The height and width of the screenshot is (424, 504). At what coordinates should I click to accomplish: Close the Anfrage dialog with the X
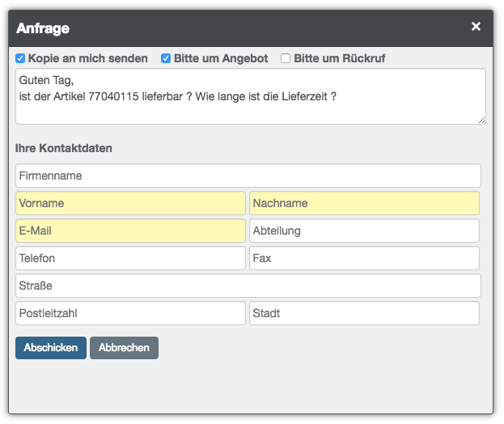pos(476,27)
